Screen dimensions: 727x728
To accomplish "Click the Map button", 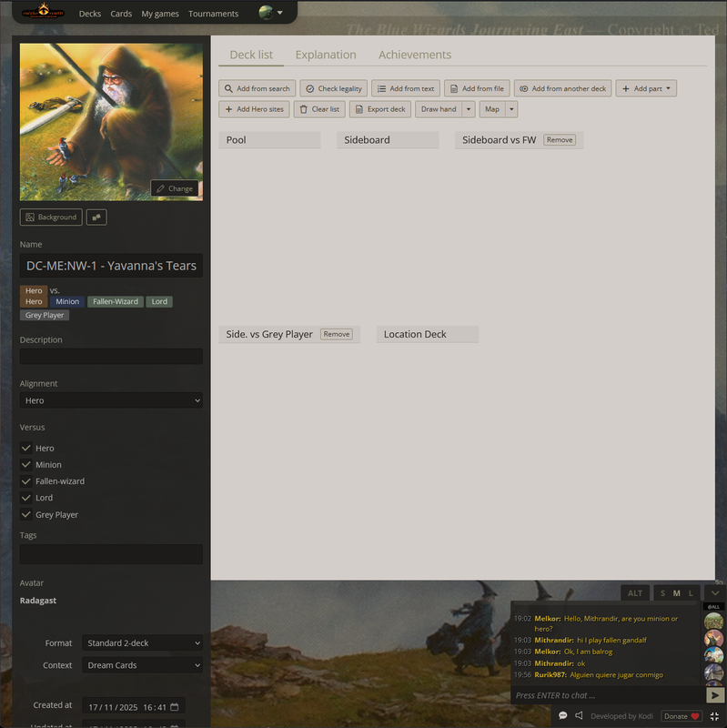I will (492, 109).
